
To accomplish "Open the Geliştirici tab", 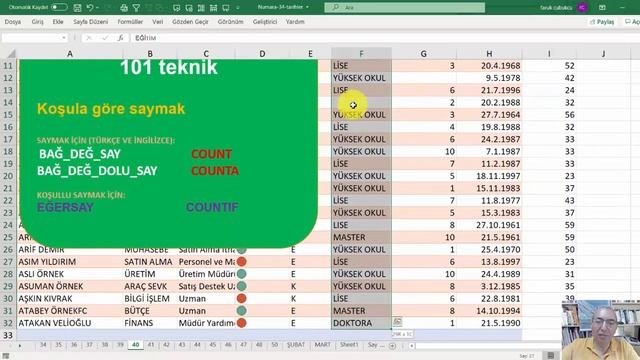I will click(264, 22).
